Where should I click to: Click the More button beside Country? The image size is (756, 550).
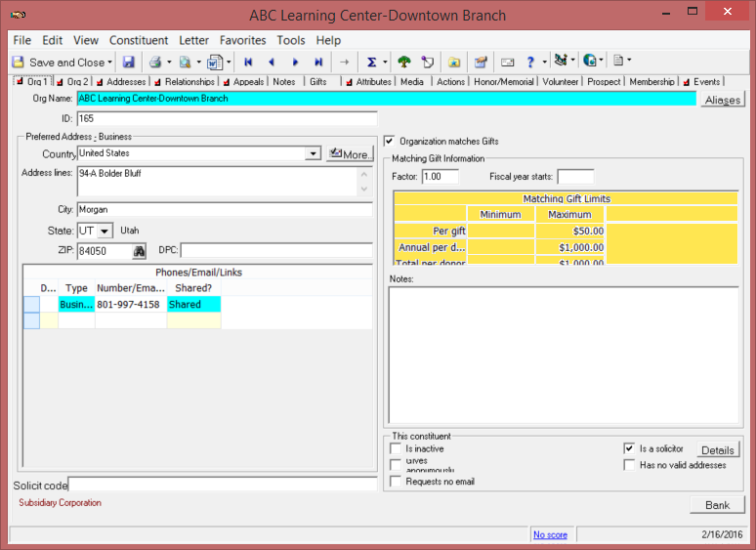tap(350, 153)
